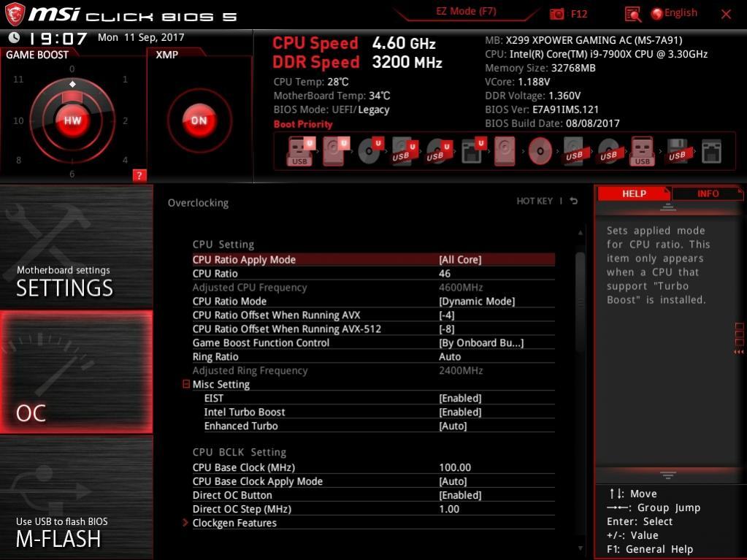Open CPU Ratio Apply Mode [All Core] options
Image resolution: width=747 pixels, height=560 pixels.
point(460,259)
